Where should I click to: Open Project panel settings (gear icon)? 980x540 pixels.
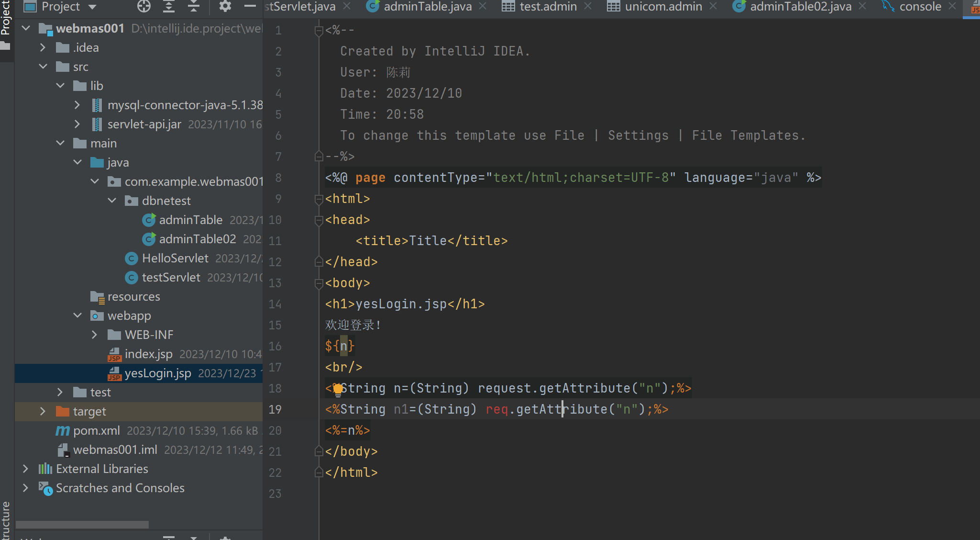click(x=225, y=6)
